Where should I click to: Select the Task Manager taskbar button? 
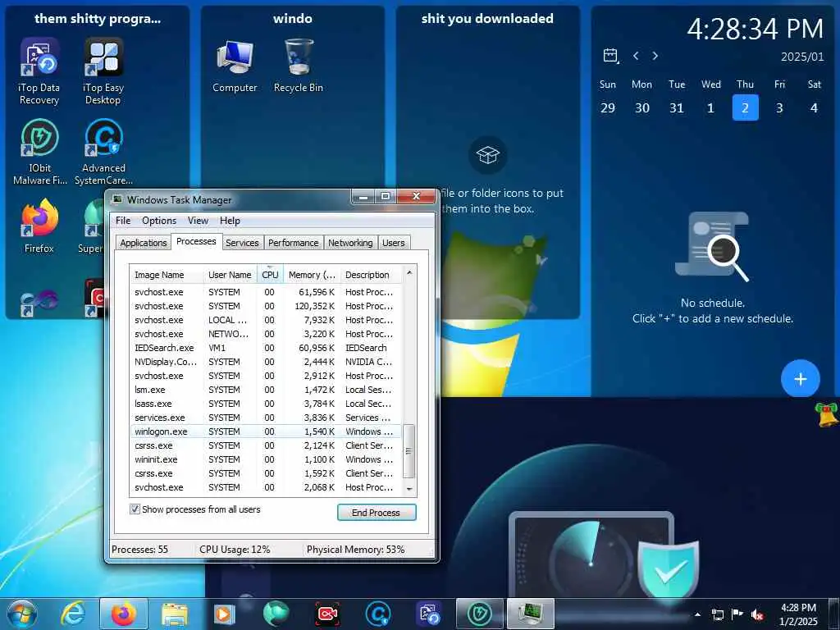531,614
